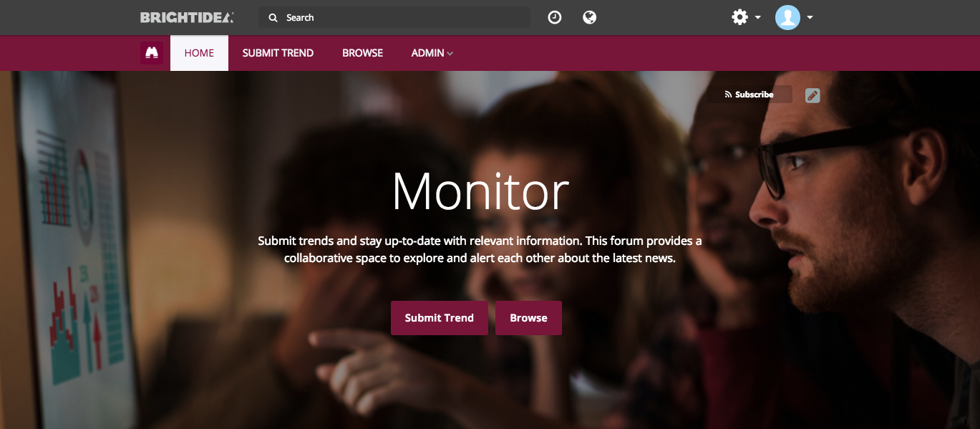Click the pencil edit icon
This screenshot has width=980, height=429.
click(x=812, y=95)
